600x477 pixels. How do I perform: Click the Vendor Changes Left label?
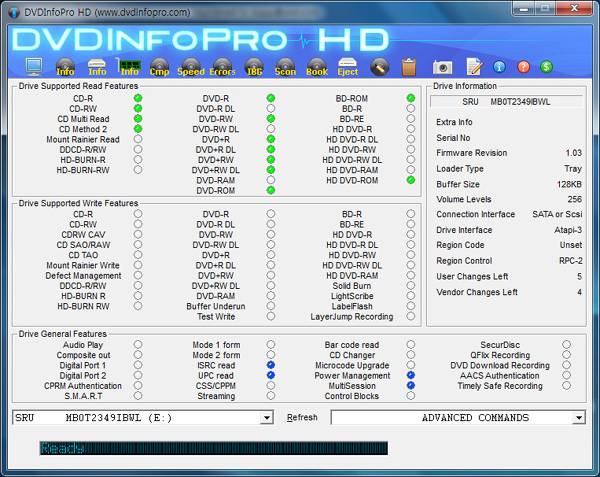point(477,292)
